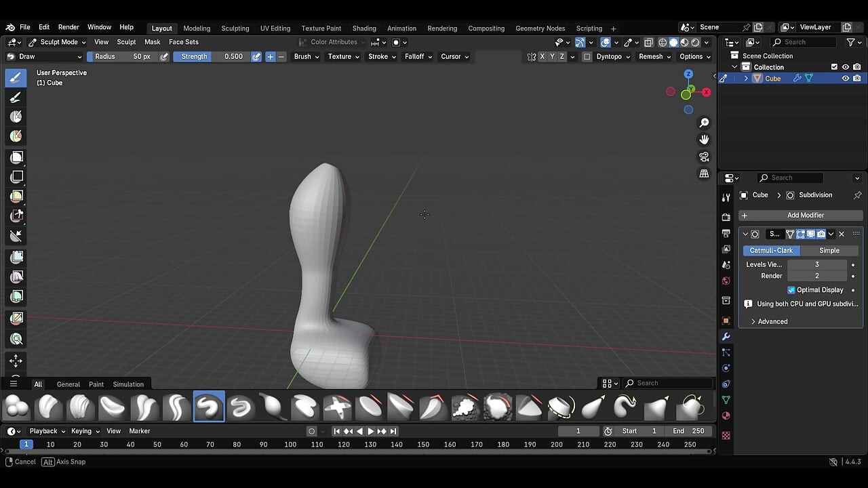Image resolution: width=868 pixels, height=488 pixels.
Task: Set brush direction to Subtract minus button
Action: [x=281, y=57]
